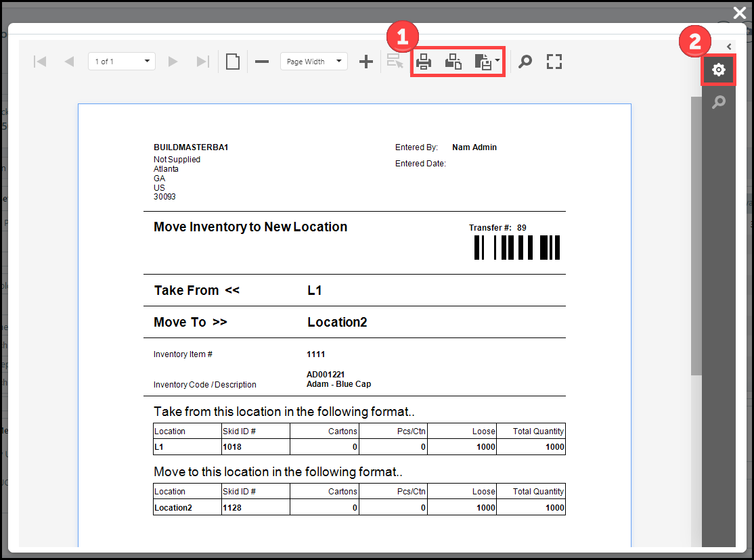The width and height of the screenshot is (754, 560).
Task: Toggle full screen mode
Action: pos(554,62)
